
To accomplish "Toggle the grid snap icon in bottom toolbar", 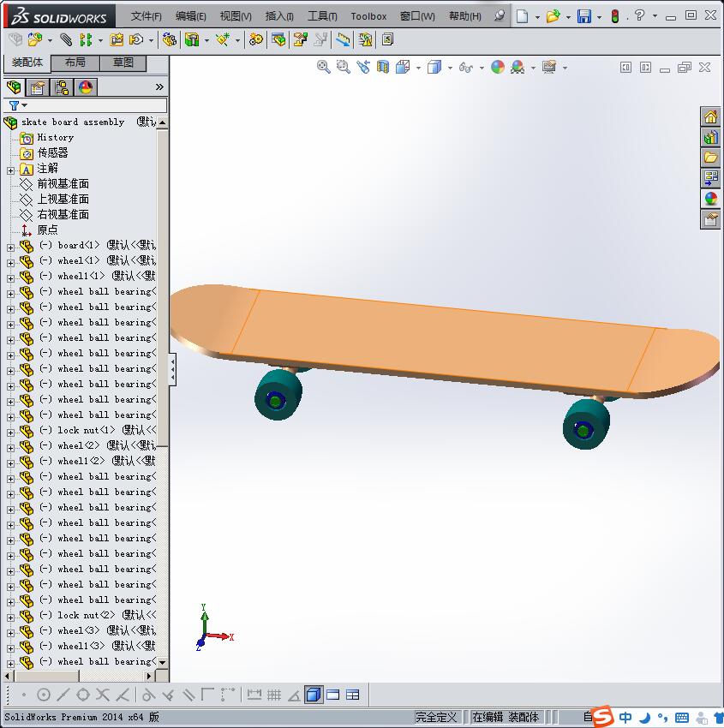I will (x=274, y=695).
